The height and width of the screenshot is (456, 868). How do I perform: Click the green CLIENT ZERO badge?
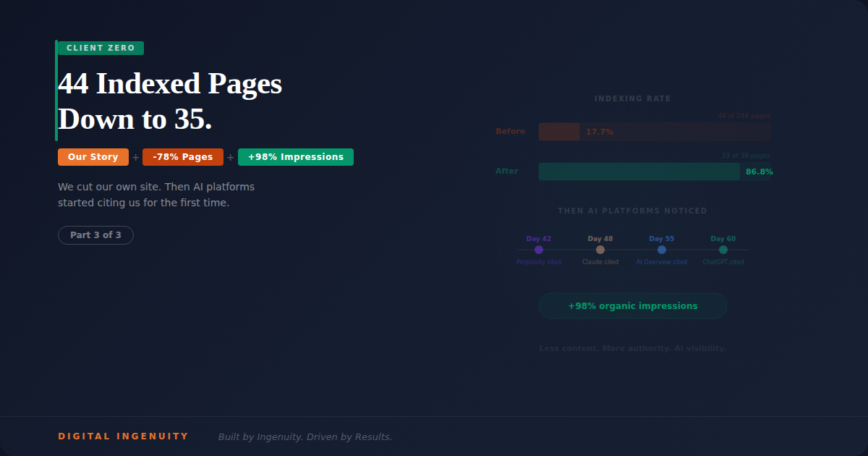(100, 48)
